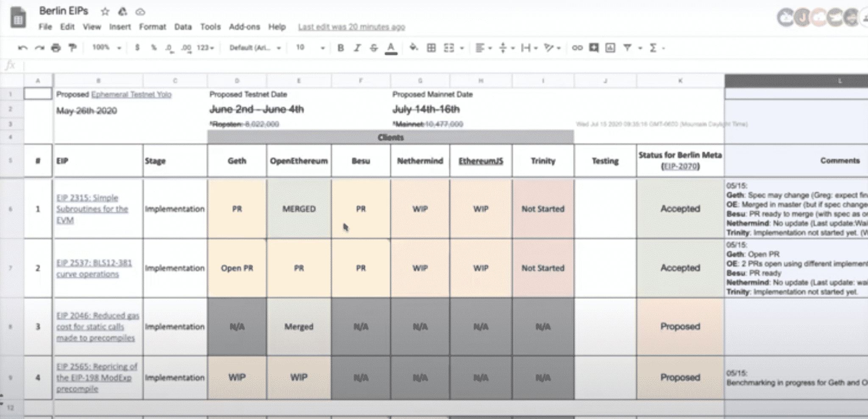Increase decimal places icon
This screenshot has height=419, width=868.
point(186,48)
